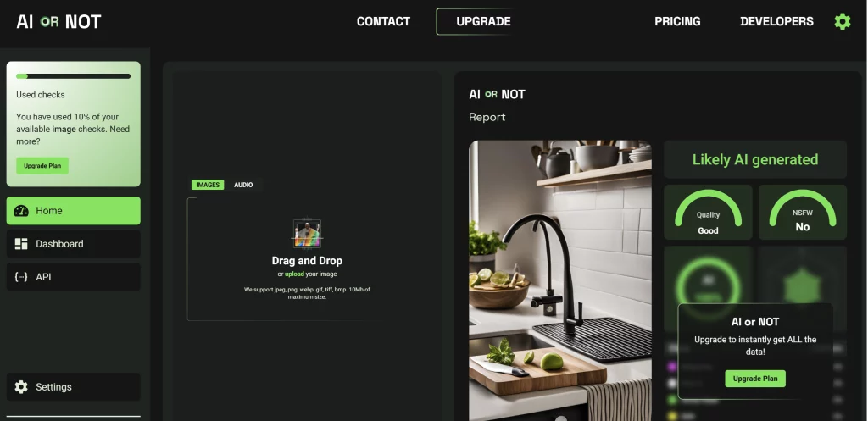Click the Dashboard grid icon
This screenshot has height=421, width=868.
[21, 244]
